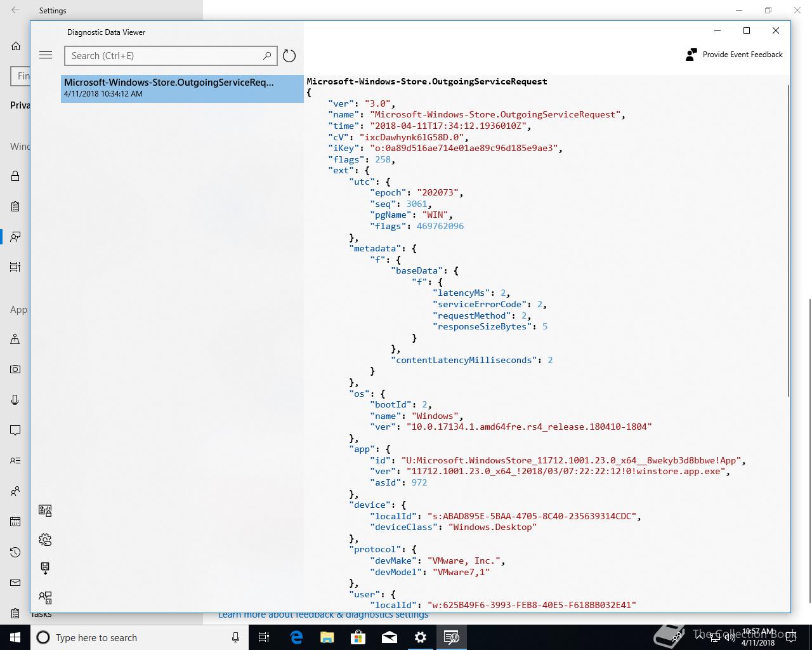Click the taskbar microphone icon
The width and height of the screenshot is (812, 650).
tap(235, 637)
